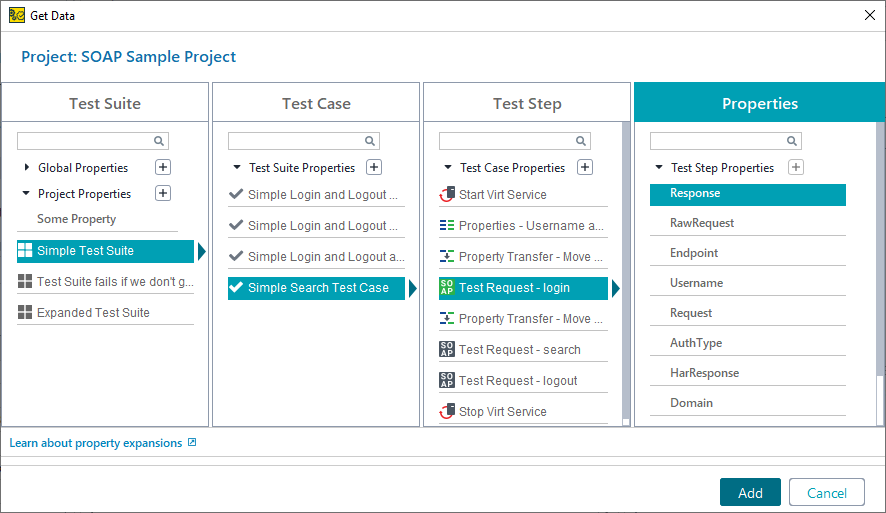
Task: Collapse the Test Suite Properties node
Action: (x=237, y=167)
